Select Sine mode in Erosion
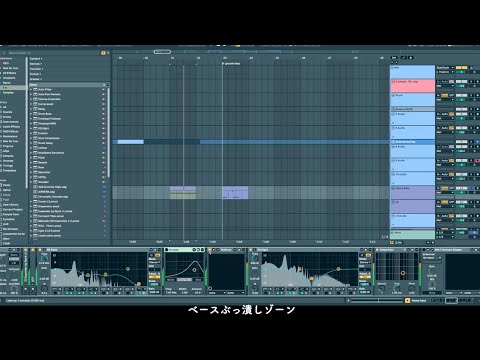This screenshot has height=360, width=480. click(198, 280)
